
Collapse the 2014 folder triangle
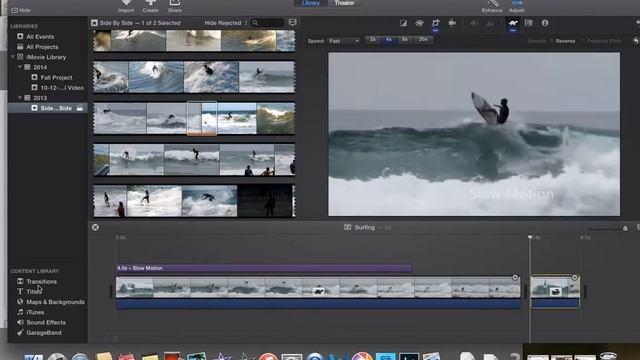(x=20, y=67)
